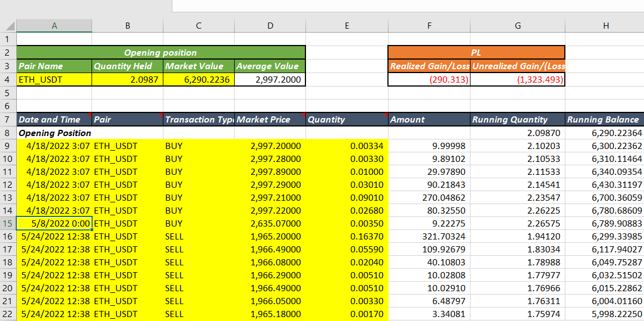Click the green Opening position title cell
This screenshot has height=321, width=644.
coord(161,53)
